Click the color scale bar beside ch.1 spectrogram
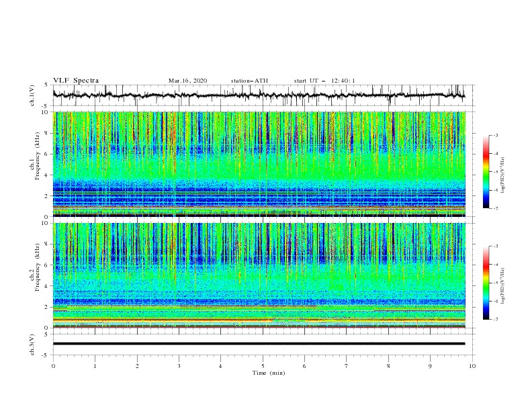 [486, 171]
